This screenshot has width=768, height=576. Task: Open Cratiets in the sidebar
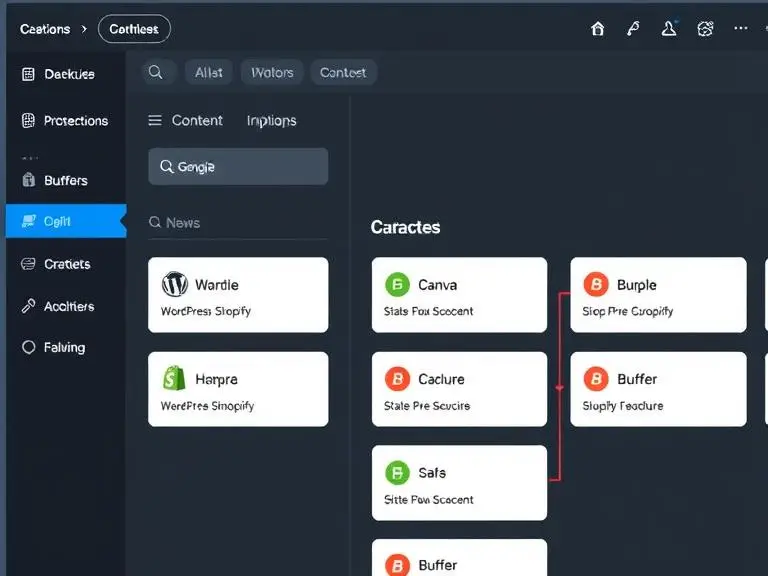(66, 264)
